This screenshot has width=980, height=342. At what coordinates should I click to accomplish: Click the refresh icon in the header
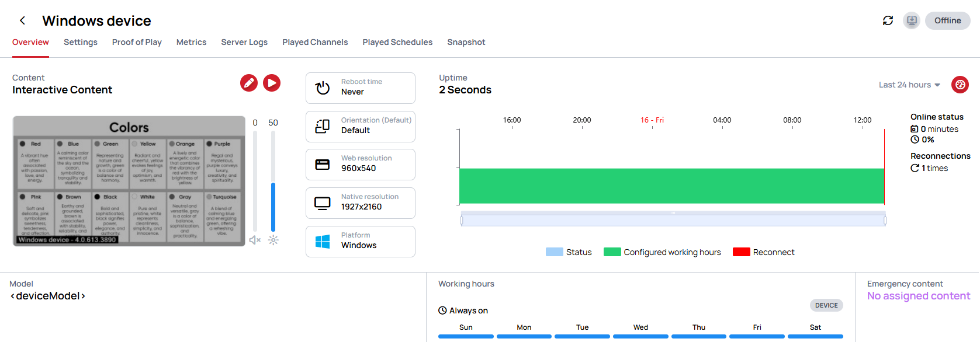pos(888,21)
